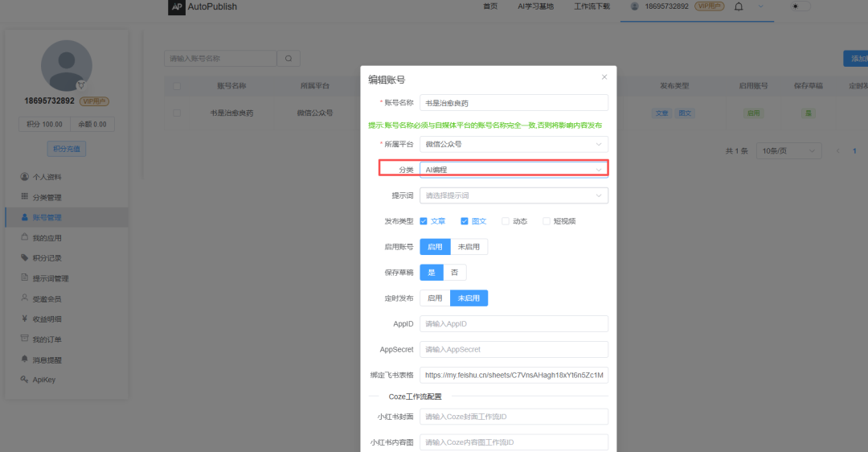
Task: Open the 10条/页 page size dropdown
Action: pyautogui.click(x=789, y=150)
